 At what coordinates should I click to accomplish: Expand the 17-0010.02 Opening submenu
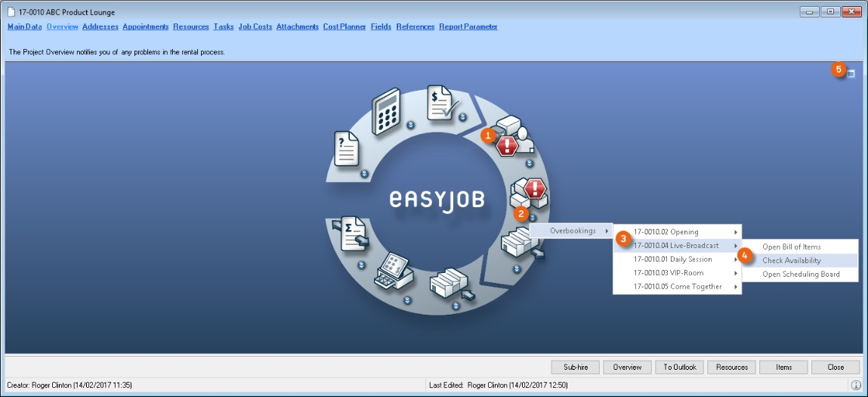coord(677,232)
